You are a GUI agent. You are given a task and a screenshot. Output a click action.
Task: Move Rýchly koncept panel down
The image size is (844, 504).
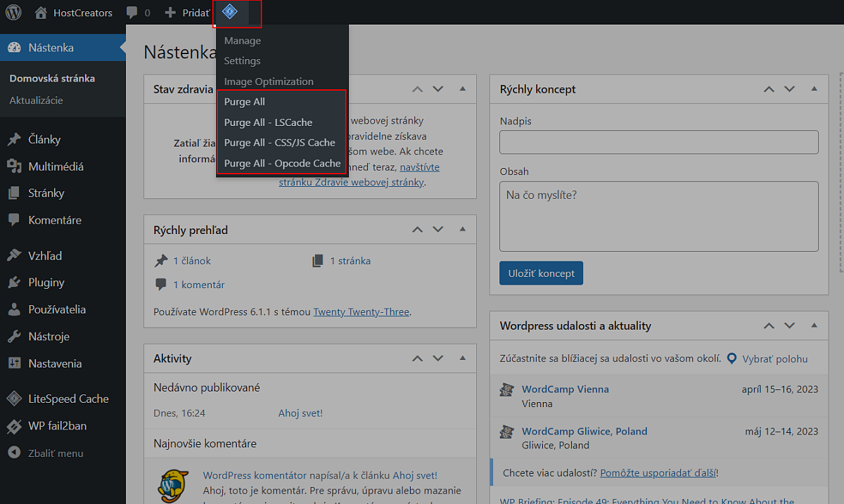[790, 89]
